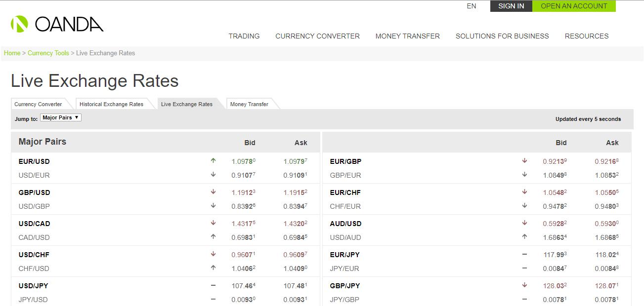
Task: Click the EUR/JPY pair label
Action: pos(345,255)
